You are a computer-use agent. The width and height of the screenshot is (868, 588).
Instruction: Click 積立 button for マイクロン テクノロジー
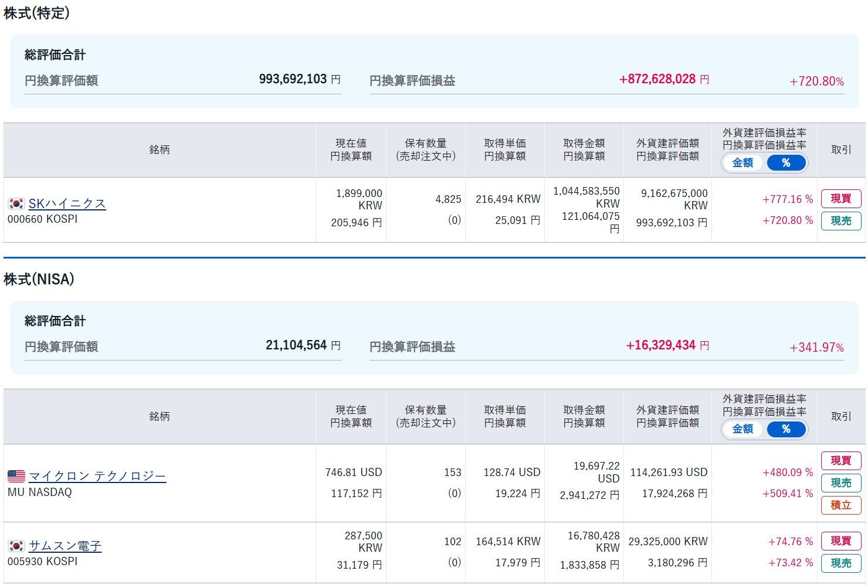click(x=841, y=505)
